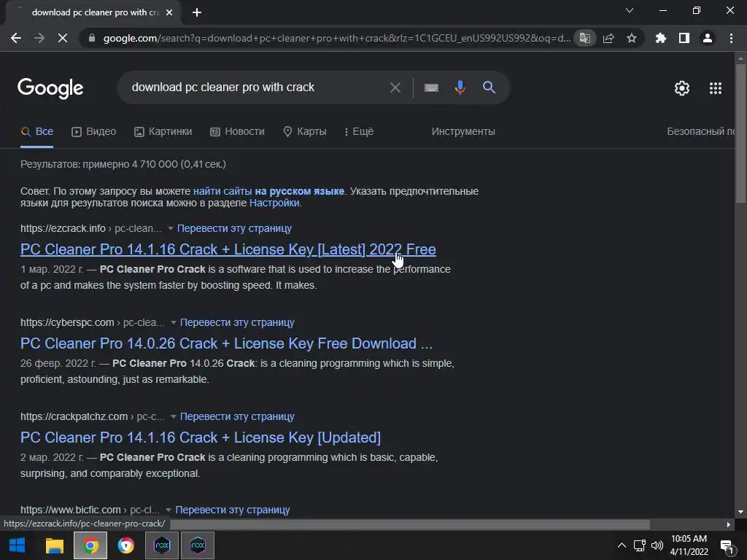Switch to the Видео tab
The image size is (747, 560).
(94, 131)
